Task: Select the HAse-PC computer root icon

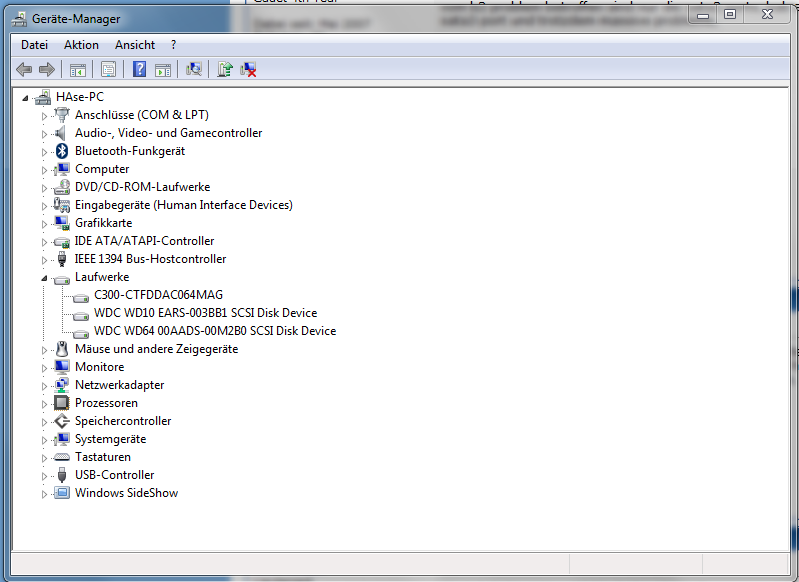Action: click(x=43, y=97)
